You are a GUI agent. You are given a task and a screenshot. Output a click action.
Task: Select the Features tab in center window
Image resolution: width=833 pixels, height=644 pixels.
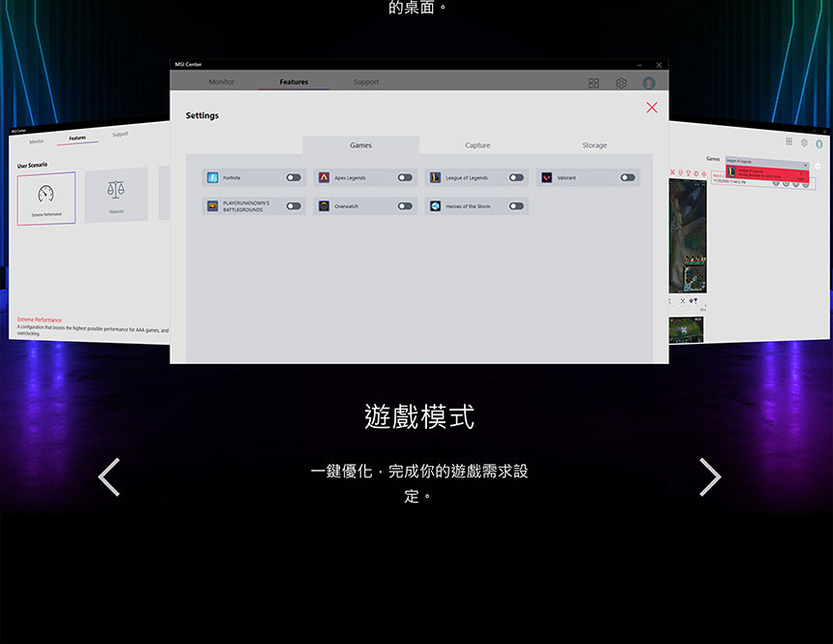pos(293,81)
